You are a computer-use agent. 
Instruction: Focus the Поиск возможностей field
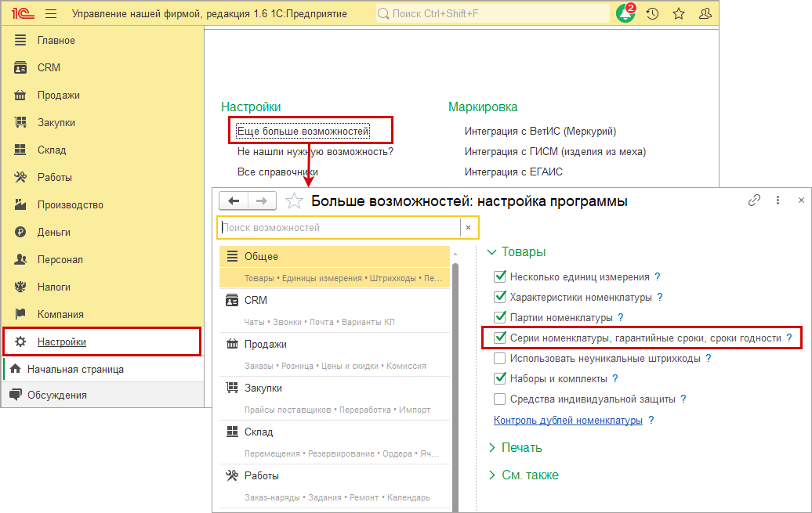(x=339, y=227)
